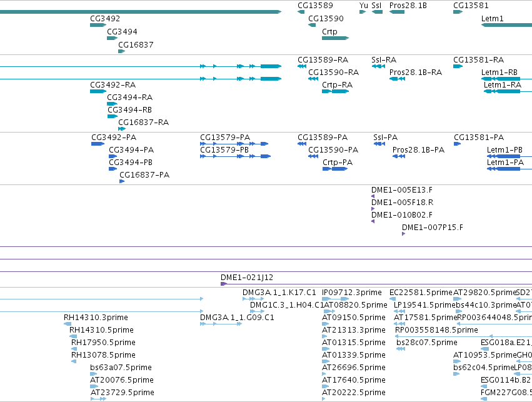Select the Letm1 gene label
The image size is (532, 402).
[x=493, y=18]
